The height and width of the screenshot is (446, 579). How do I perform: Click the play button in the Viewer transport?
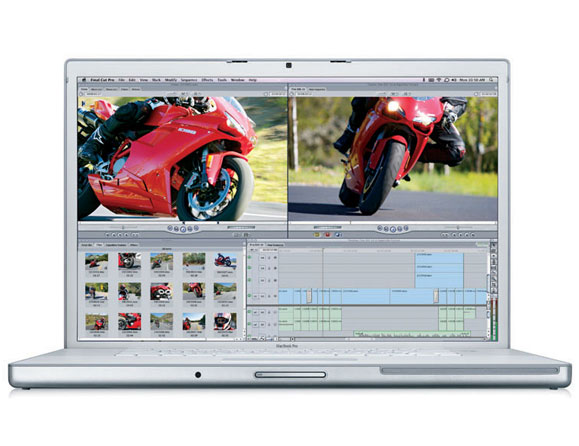tap(182, 229)
